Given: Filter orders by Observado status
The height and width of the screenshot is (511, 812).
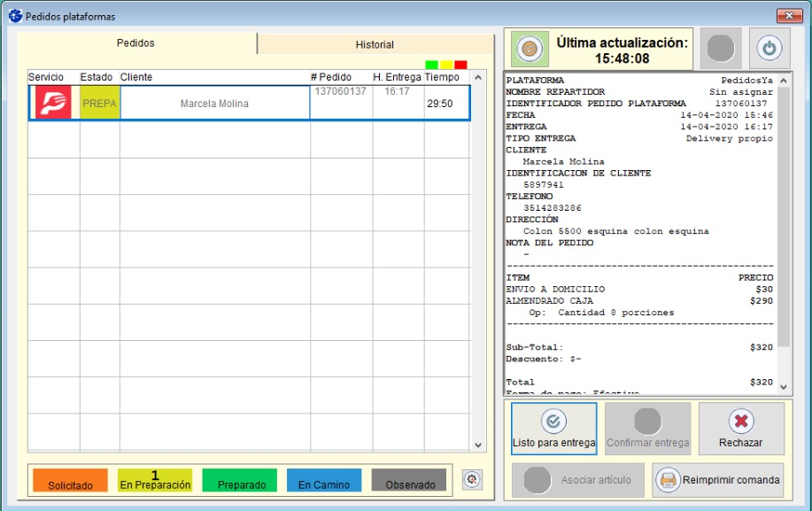Looking at the screenshot, I should 409,480.
